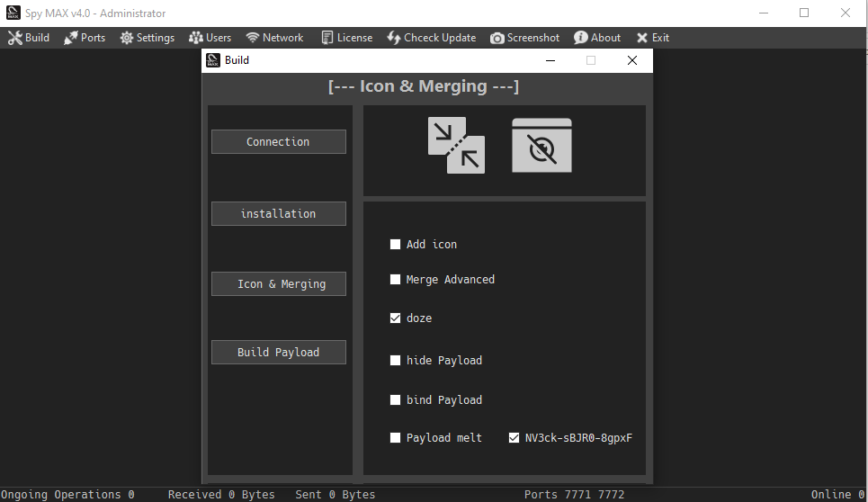
Task: Click the Screenshot toolbar item
Action: click(x=524, y=38)
